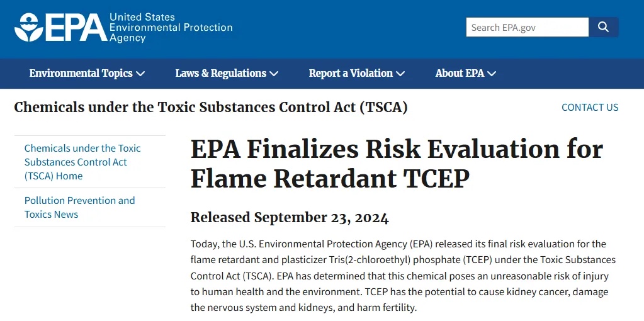Open Pollution Prevention and Toxics News link
The image size is (644, 321).
[x=80, y=207]
